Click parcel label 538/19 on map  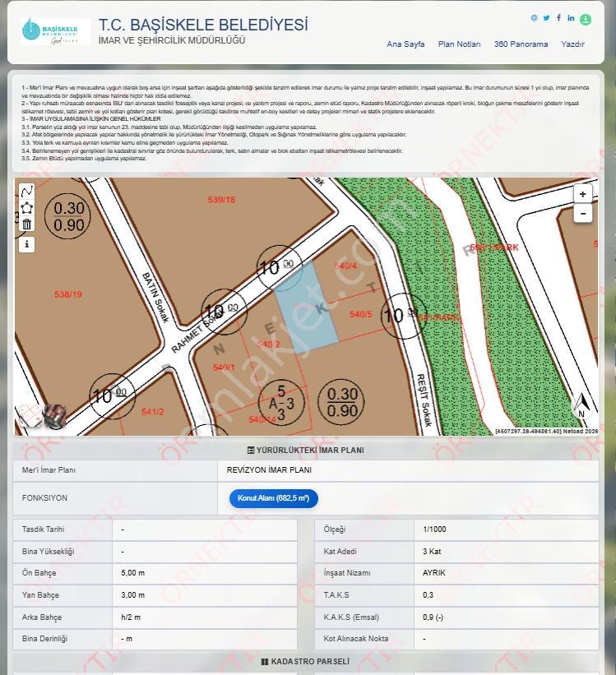click(x=68, y=294)
